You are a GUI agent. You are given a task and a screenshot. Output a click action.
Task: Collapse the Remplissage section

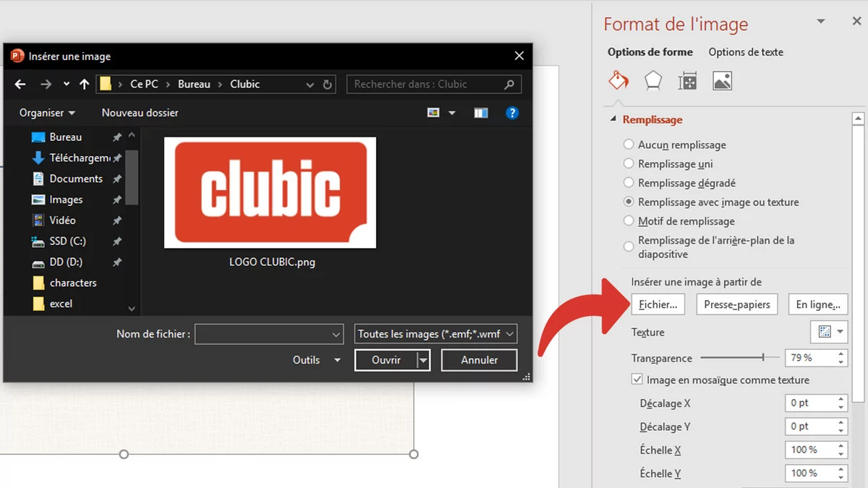(x=615, y=119)
